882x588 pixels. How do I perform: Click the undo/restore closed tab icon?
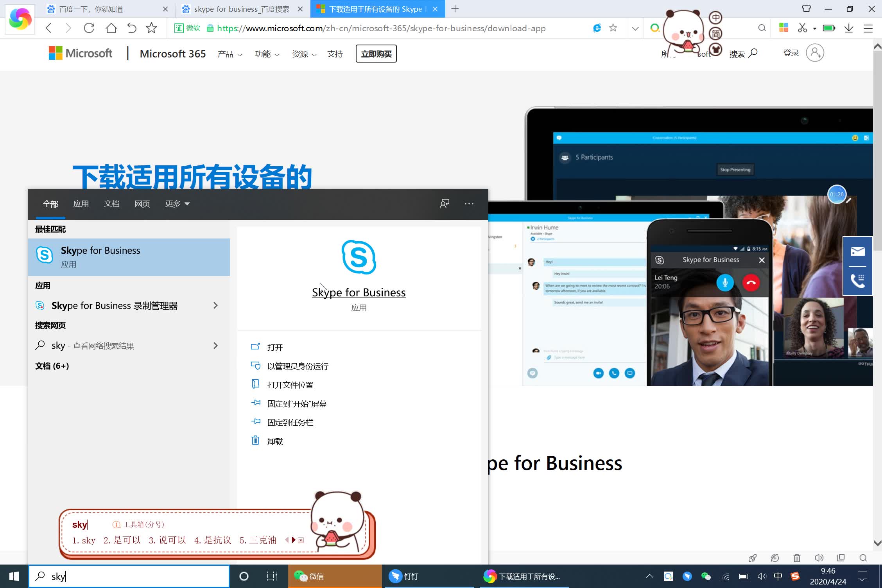[132, 28]
